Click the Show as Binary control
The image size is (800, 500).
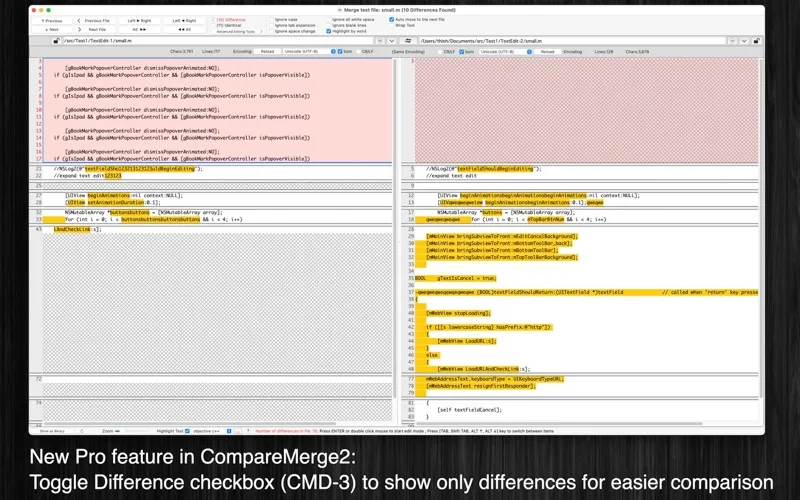pyautogui.click(x=52, y=431)
